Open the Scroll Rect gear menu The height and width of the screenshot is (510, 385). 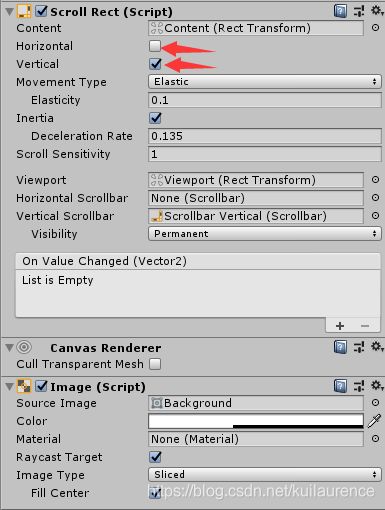point(377,11)
